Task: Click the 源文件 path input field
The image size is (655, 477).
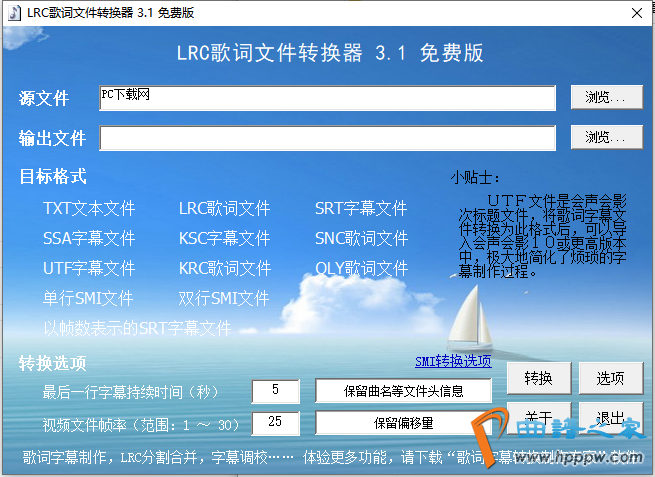Action: click(327, 97)
